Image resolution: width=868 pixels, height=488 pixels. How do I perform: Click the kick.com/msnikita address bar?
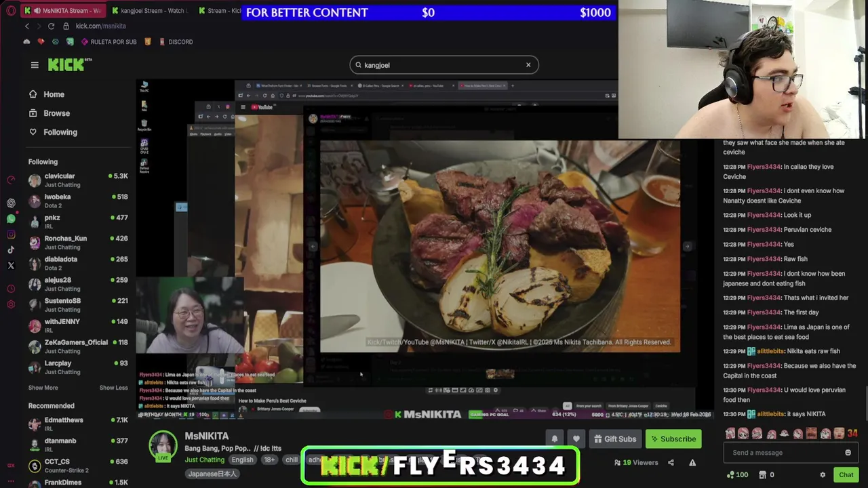[x=100, y=26]
